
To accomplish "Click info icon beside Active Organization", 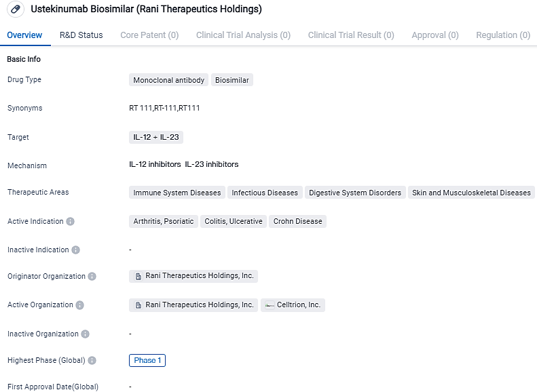I will click(80, 305).
